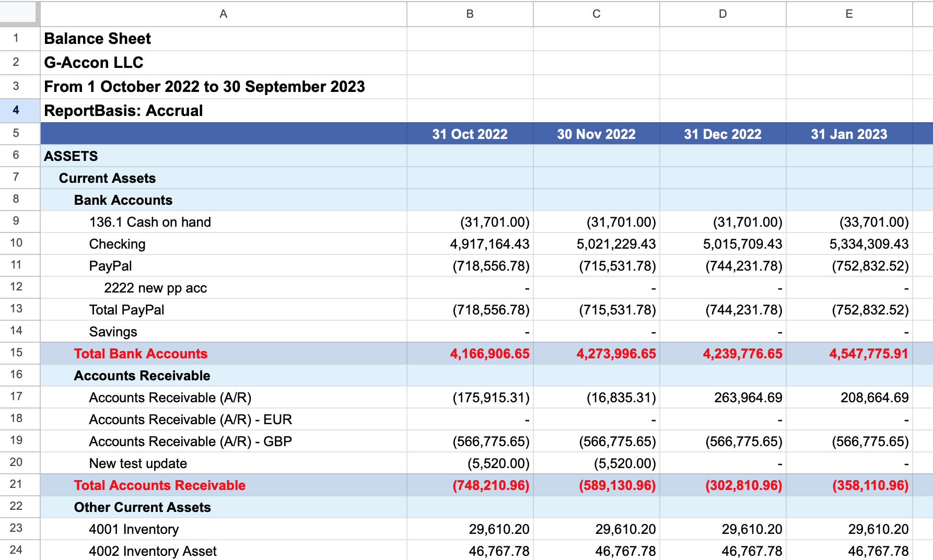Click the '136.1 Cash on hand' cell
The height and width of the screenshot is (560, 933).
pyautogui.click(x=224, y=222)
